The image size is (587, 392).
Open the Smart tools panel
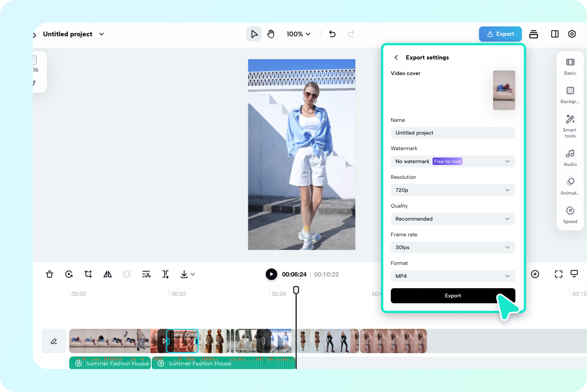click(570, 125)
